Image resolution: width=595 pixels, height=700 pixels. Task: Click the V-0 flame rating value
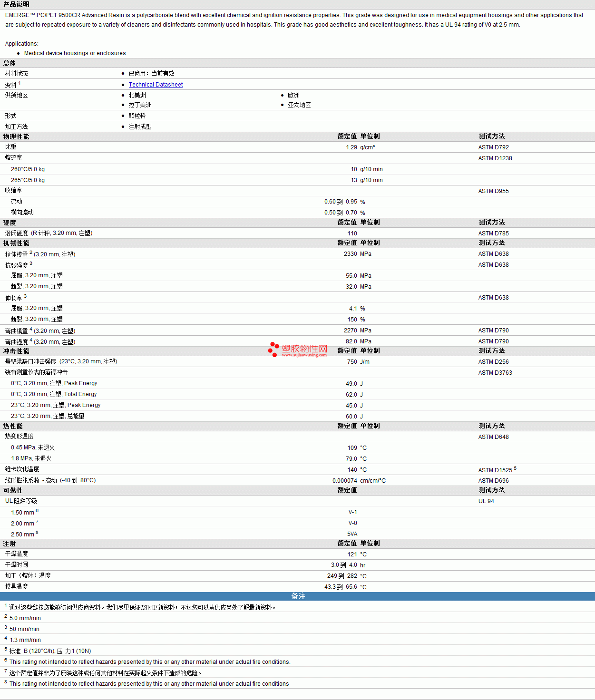(x=352, y=523)
